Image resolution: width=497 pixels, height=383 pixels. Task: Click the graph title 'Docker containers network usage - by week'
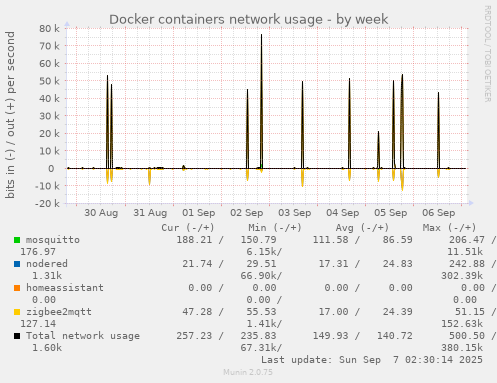249,19
